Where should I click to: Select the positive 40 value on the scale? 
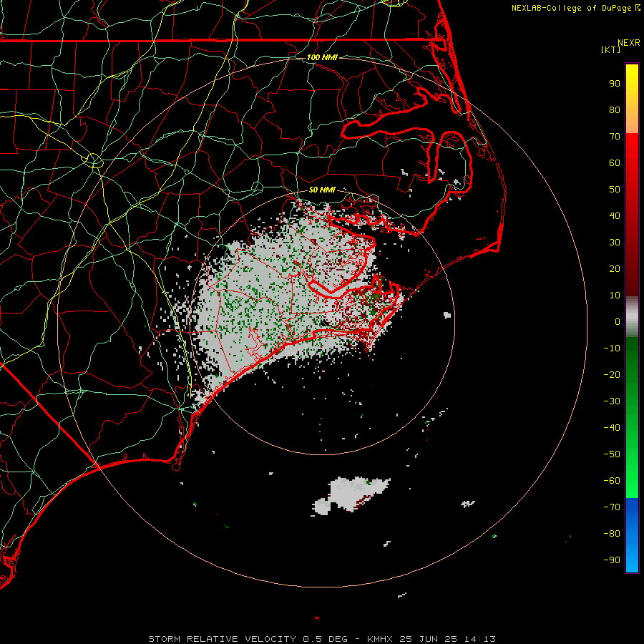click(x=615, y=216)
